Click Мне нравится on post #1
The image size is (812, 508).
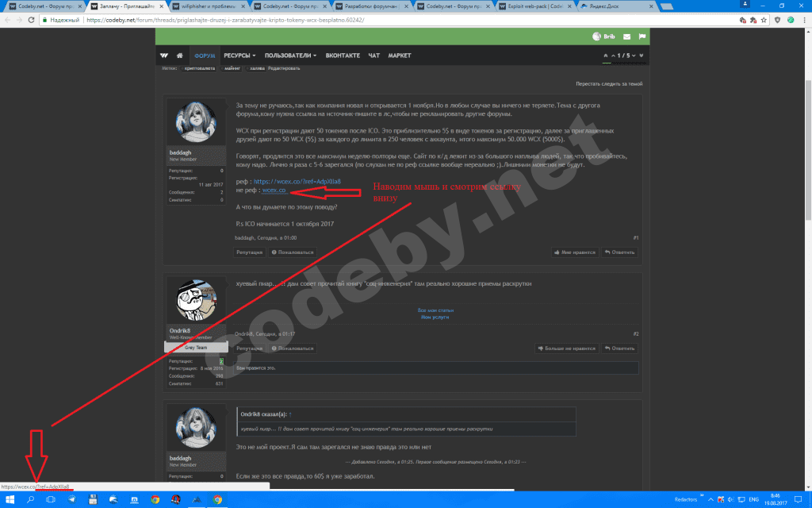pyautogui.click(x=575, y=252)
